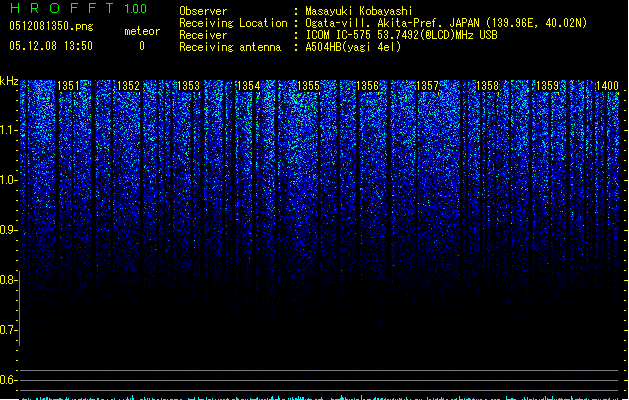Viewport: 629px width, 400px height.
Task: Click the 1400 time marker
Action: point(607,85)
